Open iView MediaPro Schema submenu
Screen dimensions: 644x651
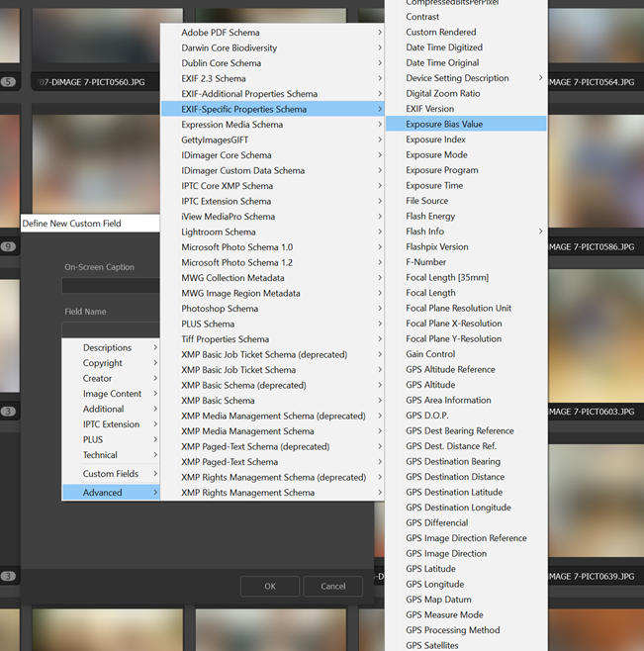coord(272,217)
